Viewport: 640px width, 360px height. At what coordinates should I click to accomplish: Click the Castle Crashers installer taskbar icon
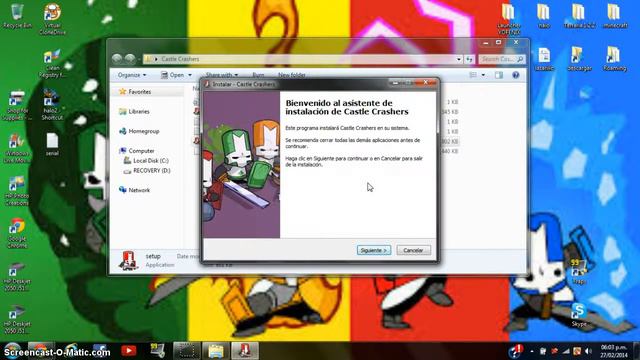coord(245,351)
